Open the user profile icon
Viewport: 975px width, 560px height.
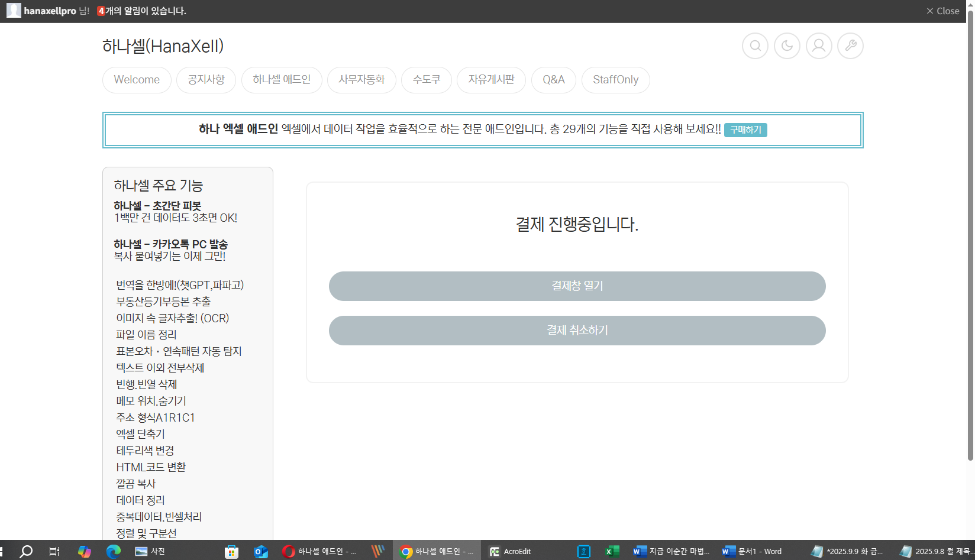pyautogui.click(x=819, y=46)
